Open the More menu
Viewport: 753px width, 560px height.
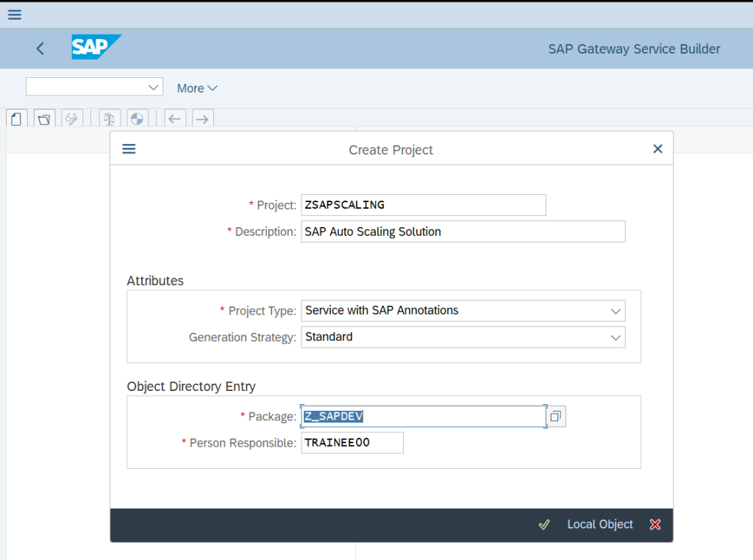pyautogui.click(x=197, y=88)
